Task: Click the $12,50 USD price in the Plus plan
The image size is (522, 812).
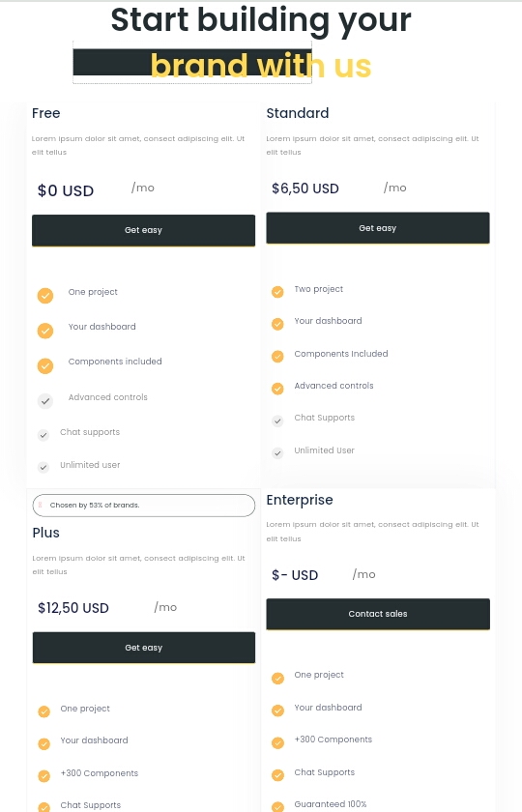Action: pyautogui.click(x=73, y=608)
